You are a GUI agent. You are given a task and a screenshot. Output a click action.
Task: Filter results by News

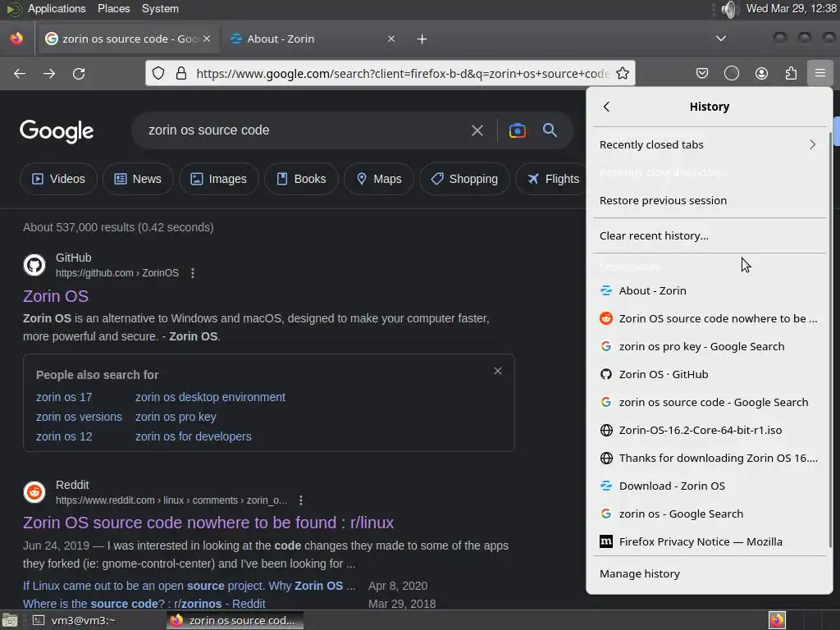pyautogui.click(x=138, y=179)
